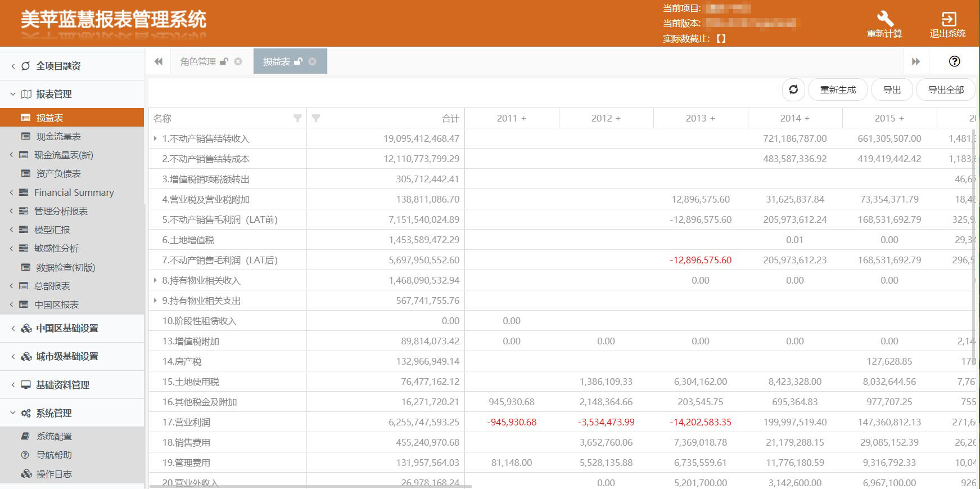
Task: Click the 退出系统 exit icon
Action: pyautogui.click(x=948, y=19)
